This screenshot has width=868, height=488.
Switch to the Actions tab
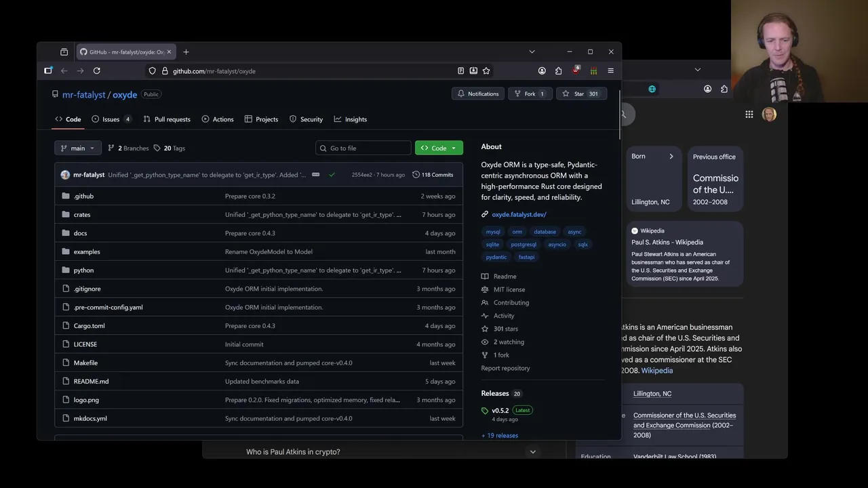[218, 119]
